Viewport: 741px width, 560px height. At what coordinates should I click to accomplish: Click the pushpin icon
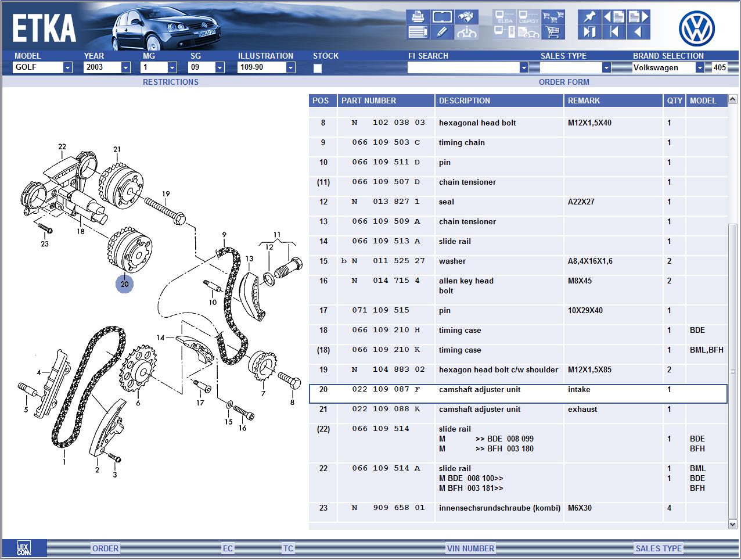(589, 17)
